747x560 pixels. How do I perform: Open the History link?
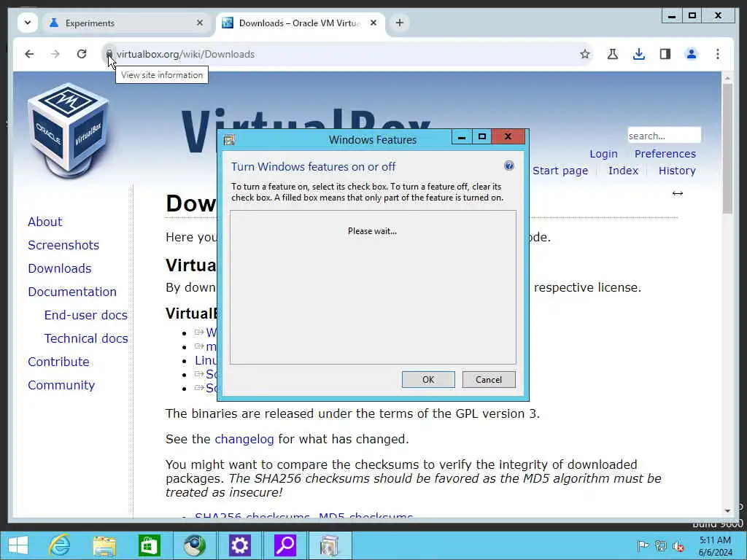[x=677, y=171]
